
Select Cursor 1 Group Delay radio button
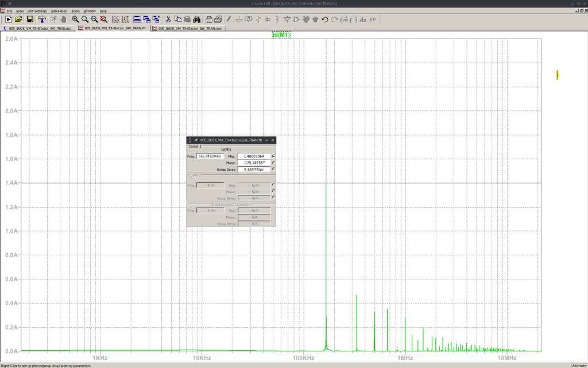[273, 169]
